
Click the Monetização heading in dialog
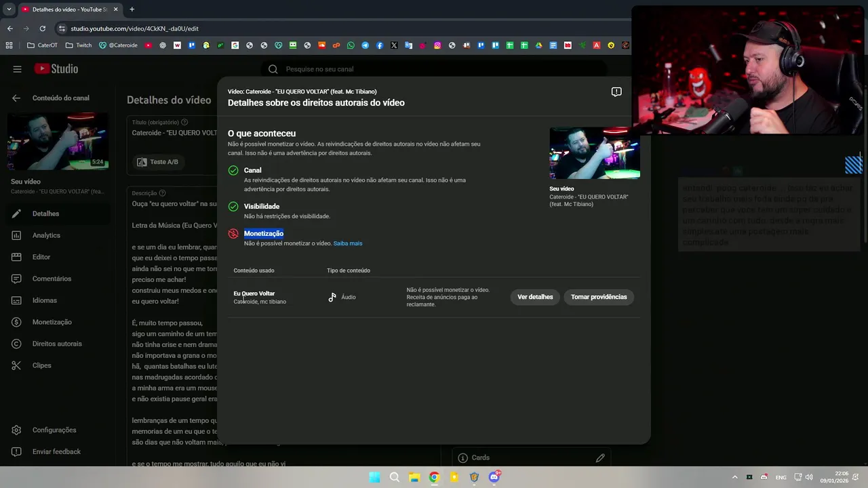264,233
